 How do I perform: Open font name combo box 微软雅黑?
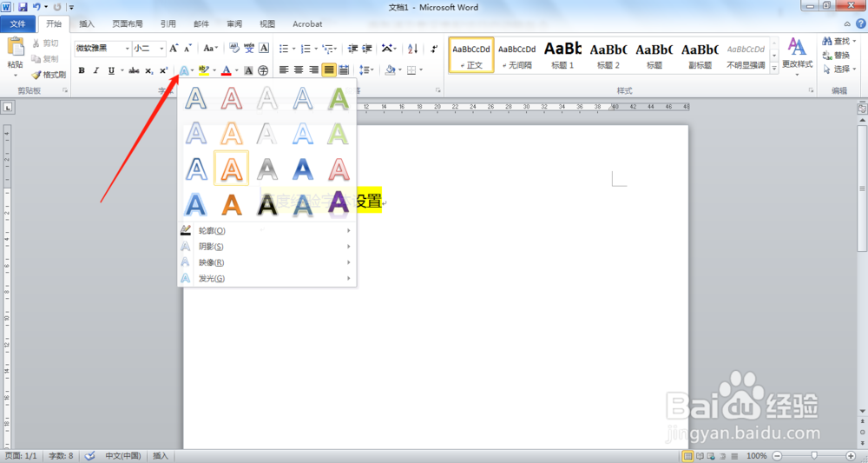pyautogui.click(x=103, y=49)
